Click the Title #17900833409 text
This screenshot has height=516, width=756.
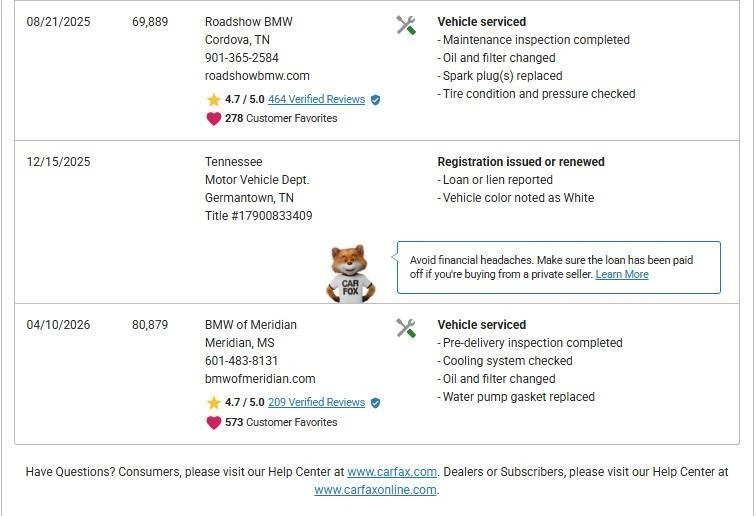(x=258, y=216)
